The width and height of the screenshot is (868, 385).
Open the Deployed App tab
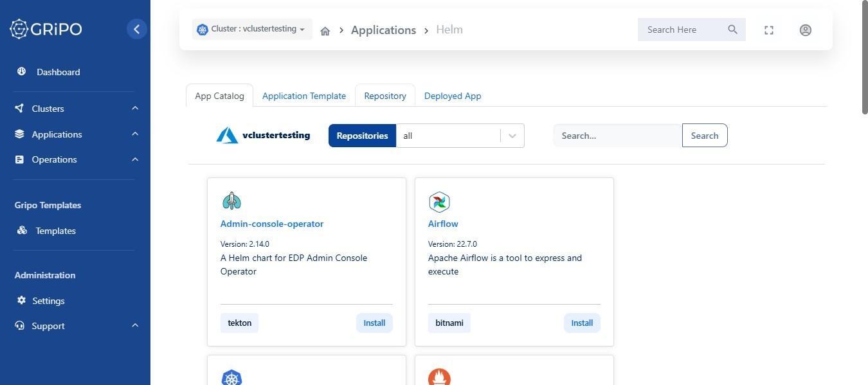click(x=453, y=96)
